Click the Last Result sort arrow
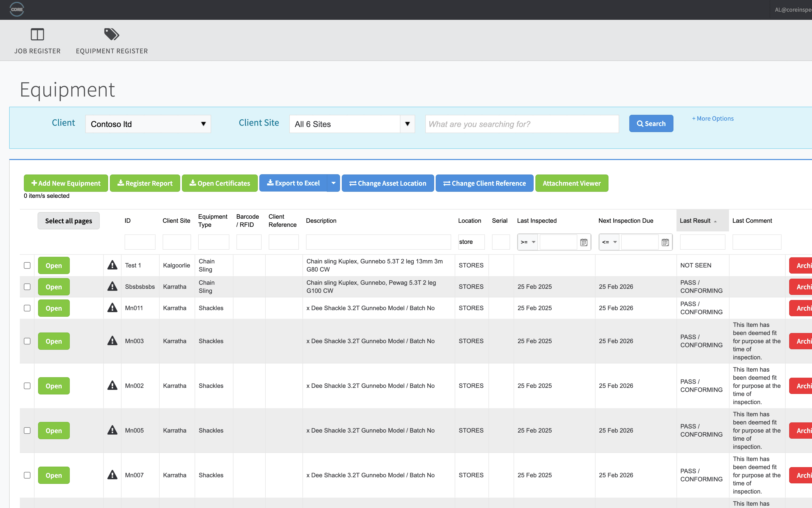 (715, 221)
